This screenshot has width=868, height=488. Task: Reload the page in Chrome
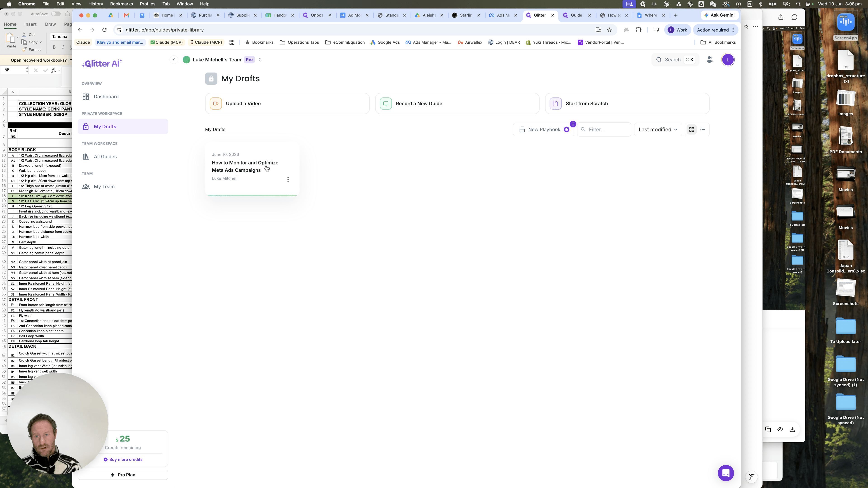(104, 30)
